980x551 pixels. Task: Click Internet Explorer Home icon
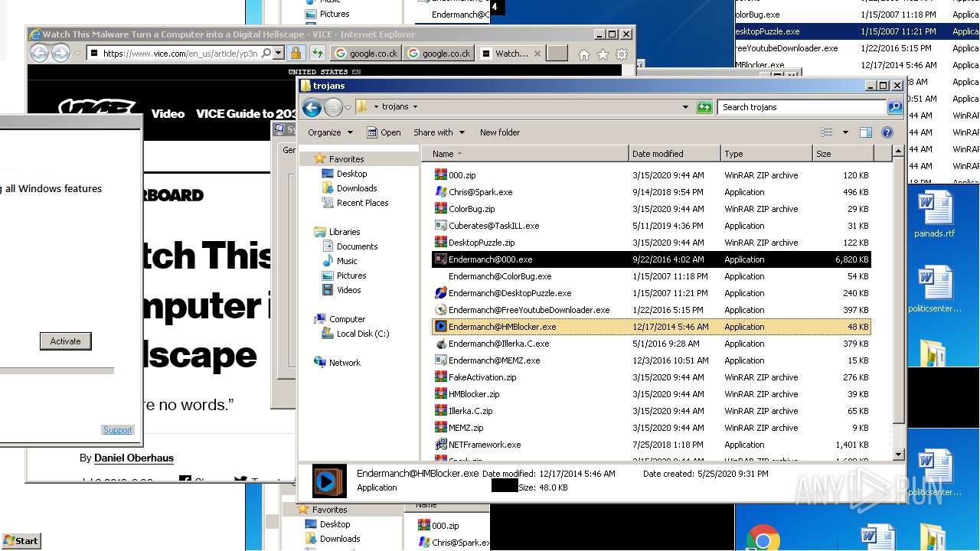[584, 54]
